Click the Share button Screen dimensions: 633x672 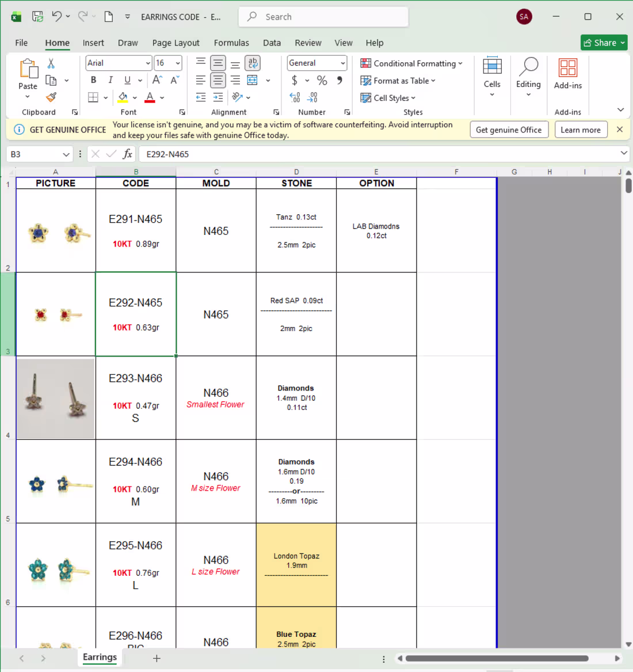[604, 43]
